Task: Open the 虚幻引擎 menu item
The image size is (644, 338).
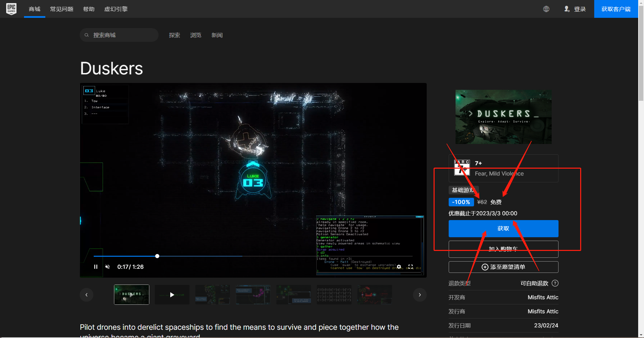Action: pyautogui.click(x=116, y=9)
